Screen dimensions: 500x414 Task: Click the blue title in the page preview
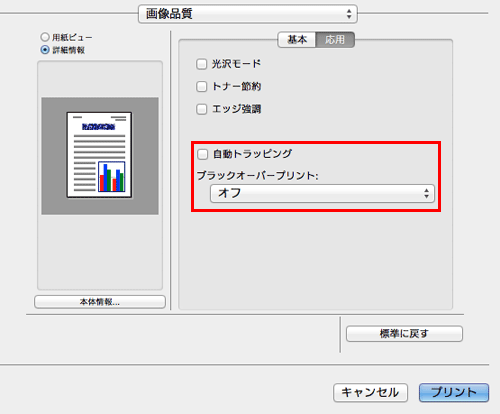[99, 127]
